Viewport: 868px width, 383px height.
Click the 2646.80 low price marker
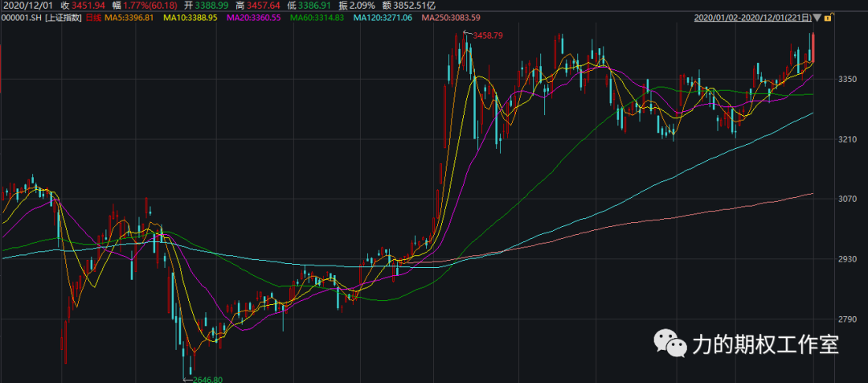click(x=207, y=379)
